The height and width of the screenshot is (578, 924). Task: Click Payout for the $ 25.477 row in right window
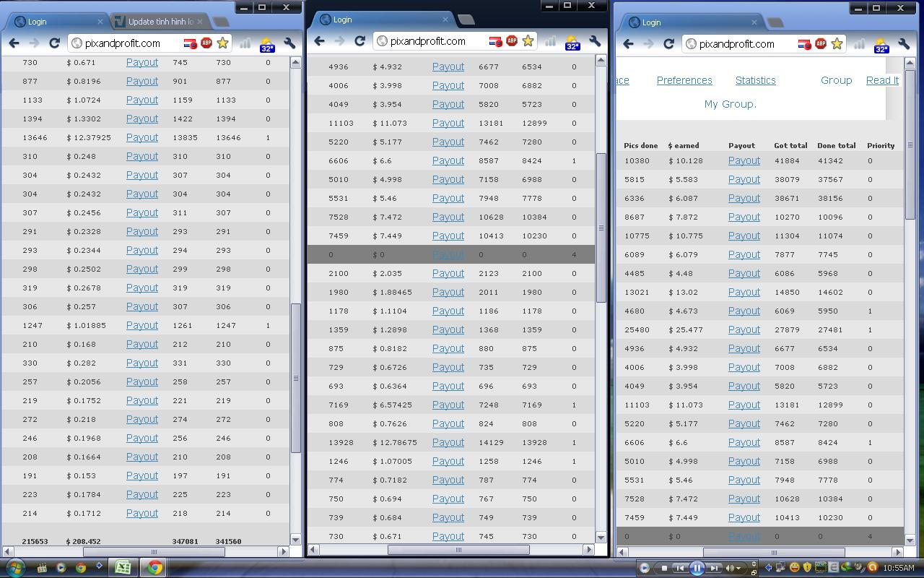click(744, 329)
